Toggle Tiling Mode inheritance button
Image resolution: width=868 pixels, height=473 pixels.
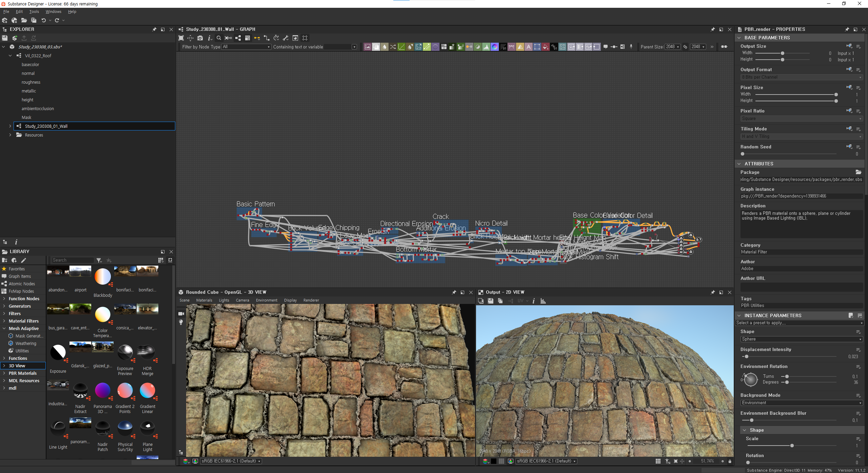tap(849, 129)
